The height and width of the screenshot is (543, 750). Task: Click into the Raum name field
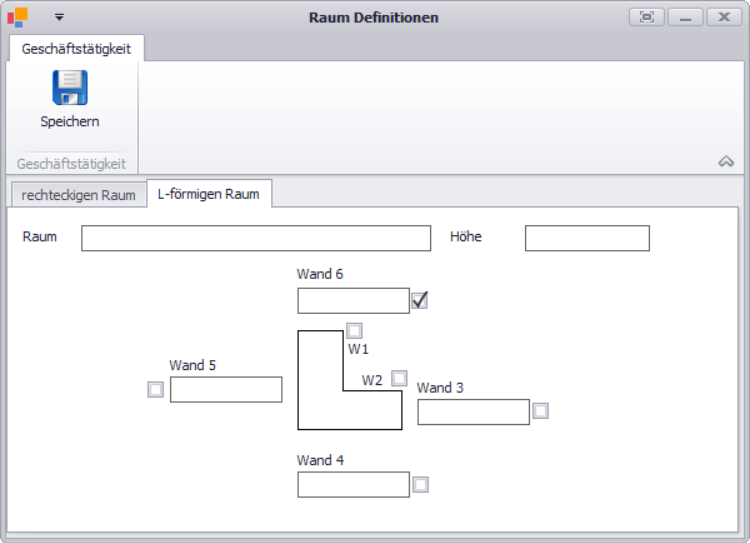pyautogui.click(x=256, y=238)
